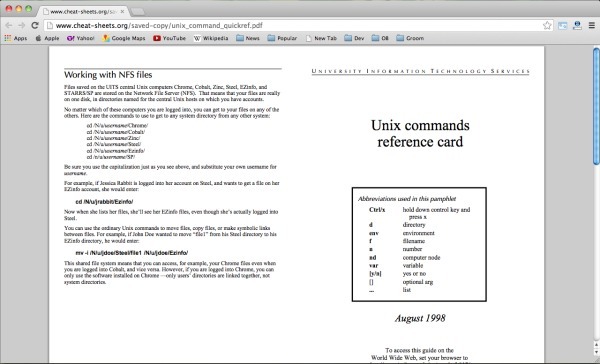Click the screen capture extension icon
Screen dimensions: 600x364
coord(562,26)
